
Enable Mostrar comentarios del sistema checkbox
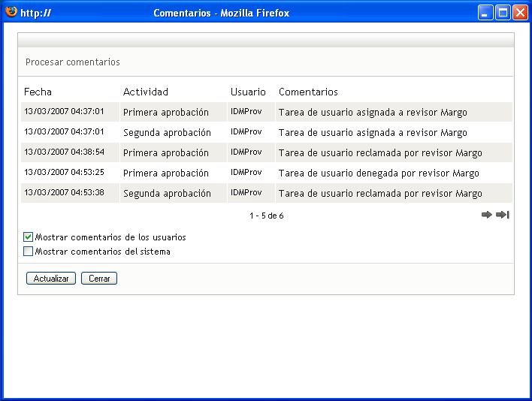coord(28,251)
